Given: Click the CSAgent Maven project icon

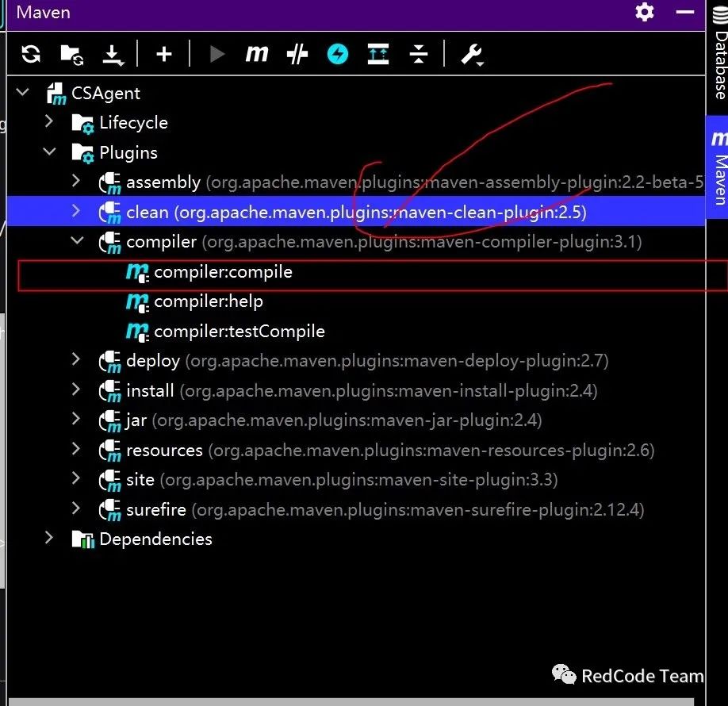Looking at the screenshot, I should click(56, 94).
